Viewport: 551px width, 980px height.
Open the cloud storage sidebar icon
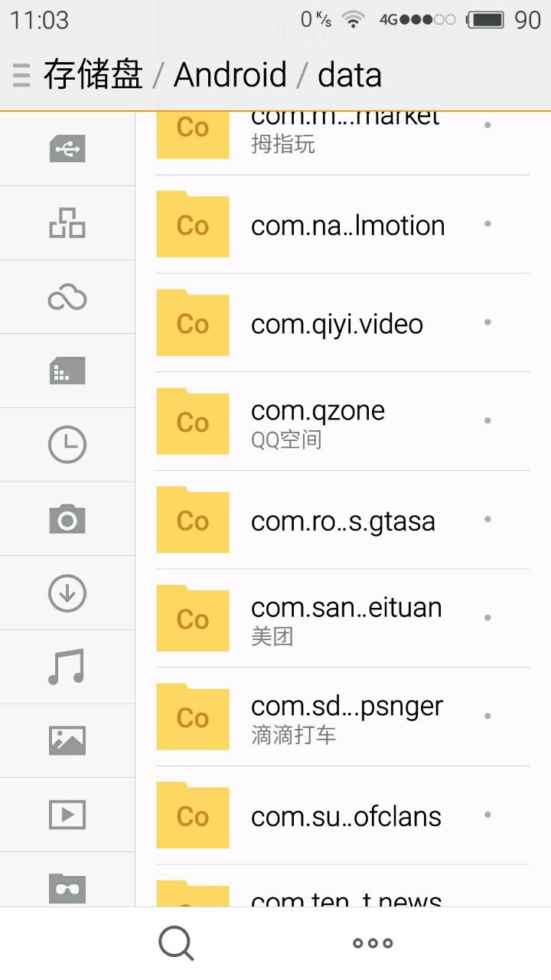point(67,298)
